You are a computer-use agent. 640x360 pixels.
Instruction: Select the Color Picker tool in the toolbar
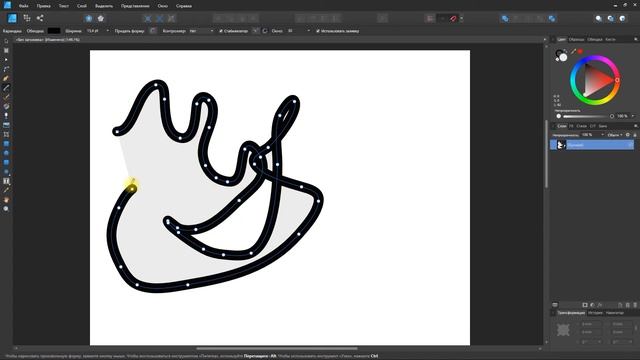[6, 190]
